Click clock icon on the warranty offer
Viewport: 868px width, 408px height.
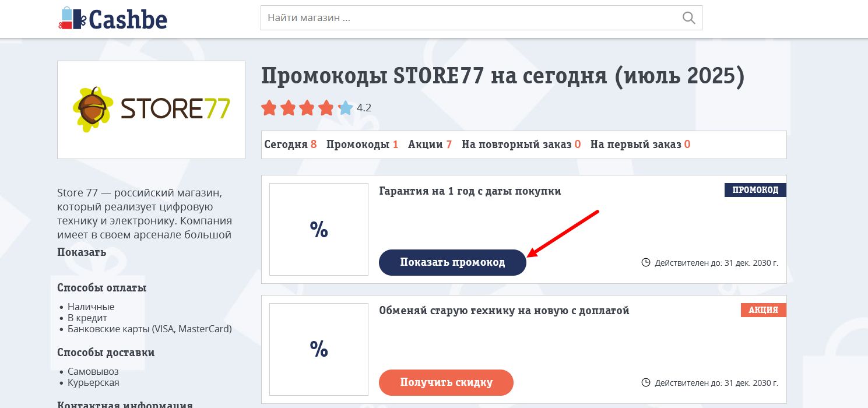pyautogui.click(x=645, y=262)
